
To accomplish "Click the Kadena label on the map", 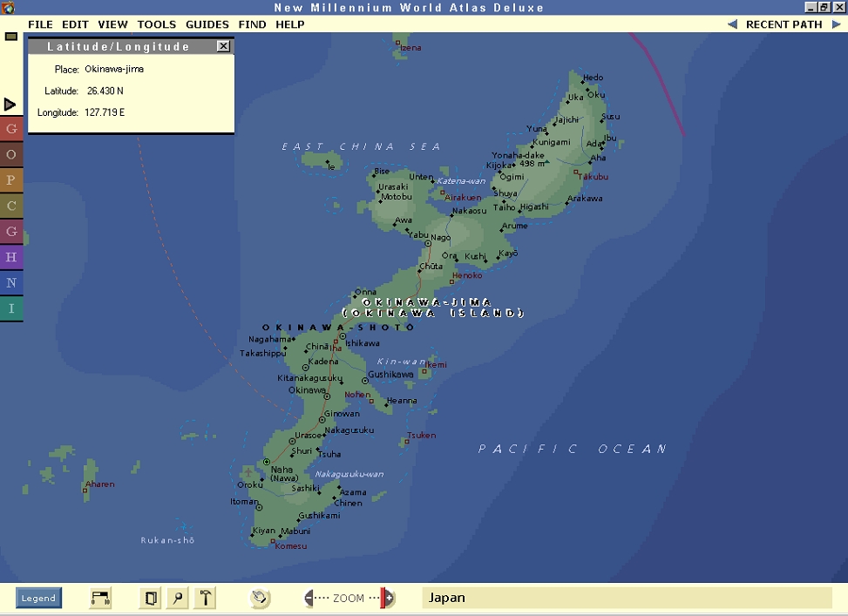I will point(323,362).
